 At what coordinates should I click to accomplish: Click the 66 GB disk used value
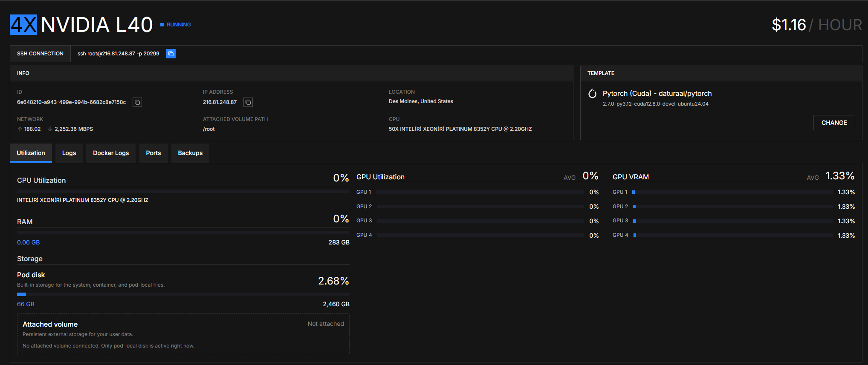point(26,304)
